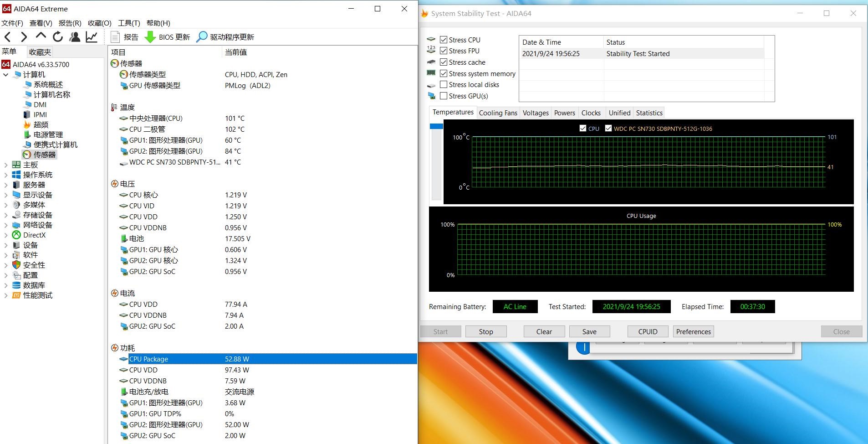Click the Preferences button
868x444 pixels.
(x=693, y=332)
